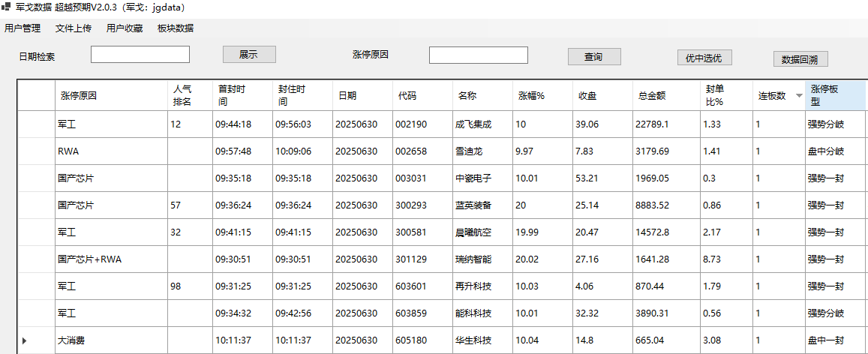Click the 封住时间 column header
The height and width of the screenshot is (354, 868).
(x=302, y=96)
